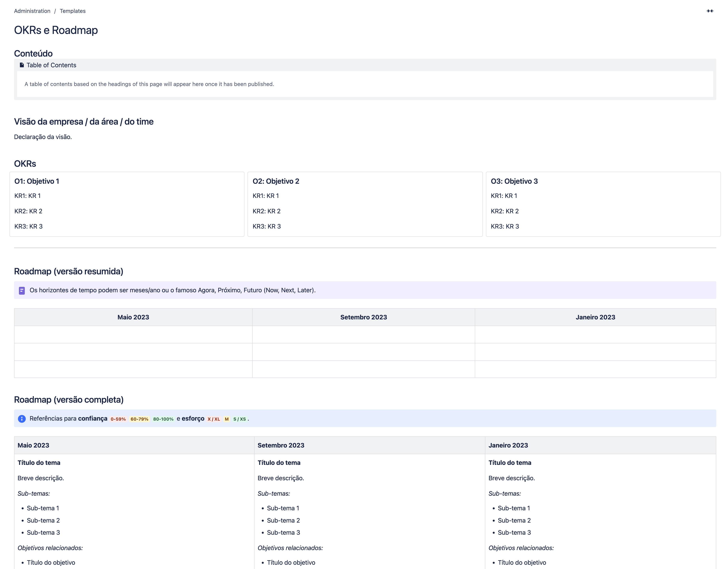This screenshot has height=569, width=728.
Task: Click the O1: Objetivo 1 card title
Action: [x=37, y=181]
